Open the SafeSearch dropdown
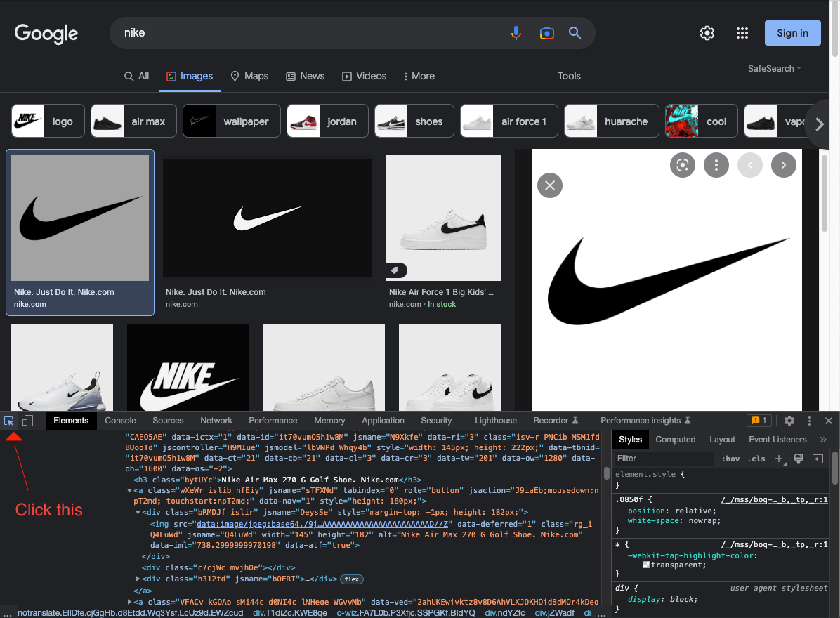The height and width of the screenshot is (618, 840). tap(775, 69)
